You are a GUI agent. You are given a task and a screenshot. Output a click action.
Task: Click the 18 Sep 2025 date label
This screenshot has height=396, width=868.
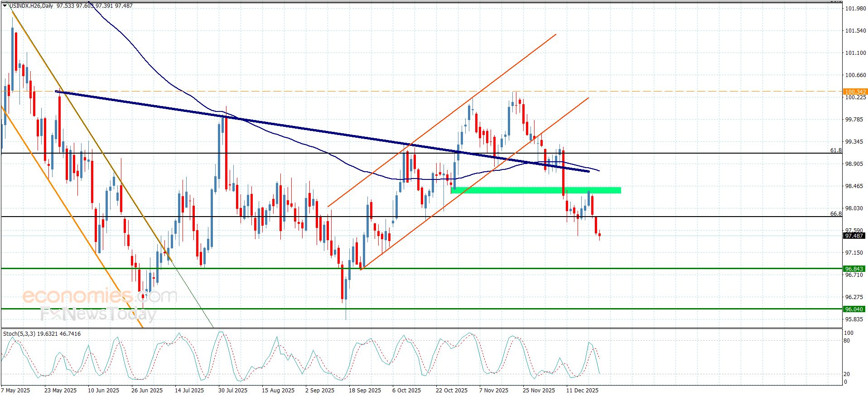(365, 391)
